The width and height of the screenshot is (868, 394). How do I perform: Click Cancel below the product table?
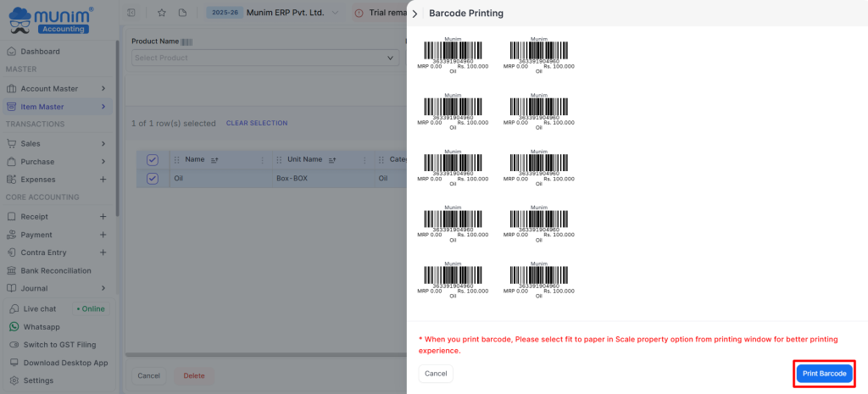coord(149,375)
